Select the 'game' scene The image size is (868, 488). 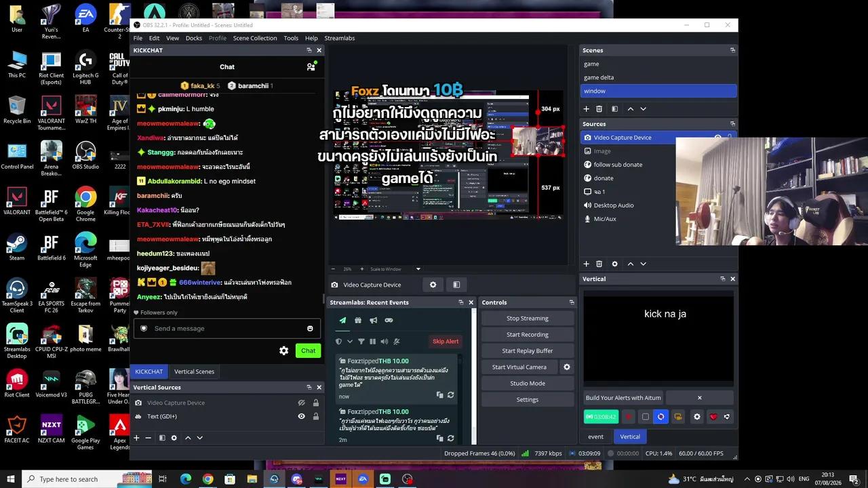(x=658, y=64)
